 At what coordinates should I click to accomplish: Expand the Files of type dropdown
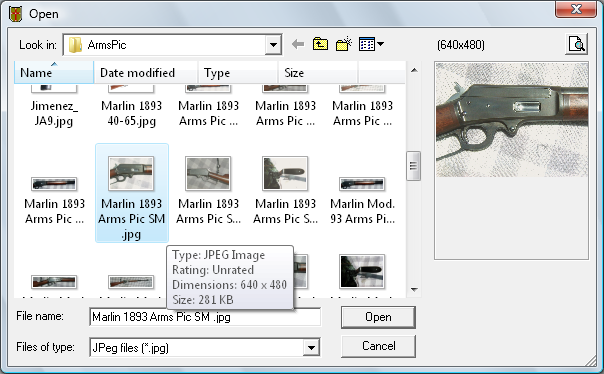pyautogui.click(x=311, y=347)
